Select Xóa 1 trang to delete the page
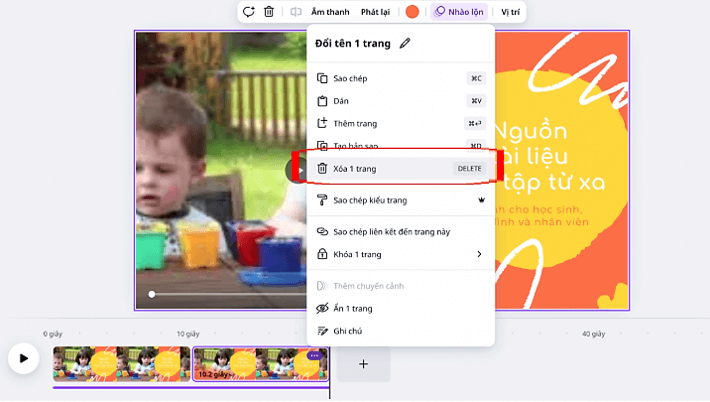The height and width of the screenshot is (402, 710). (x=401, y=169)
